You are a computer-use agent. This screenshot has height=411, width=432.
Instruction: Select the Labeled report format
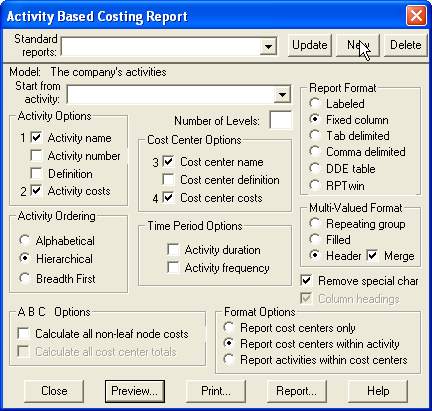315,103
